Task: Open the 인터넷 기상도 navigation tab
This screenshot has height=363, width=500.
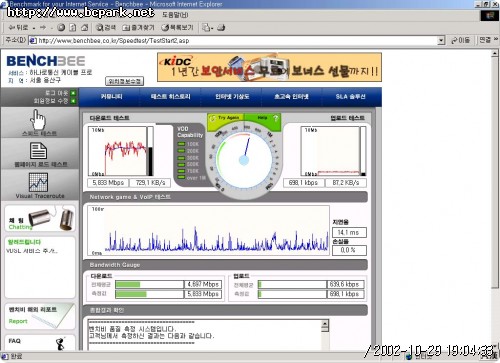Action: tap(232, 97)
